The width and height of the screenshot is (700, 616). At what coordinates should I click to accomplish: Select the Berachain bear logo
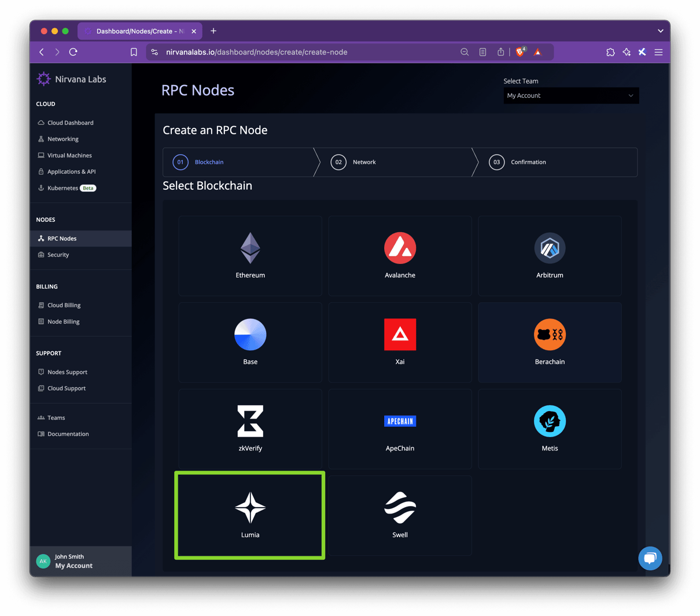coord(550,335)
